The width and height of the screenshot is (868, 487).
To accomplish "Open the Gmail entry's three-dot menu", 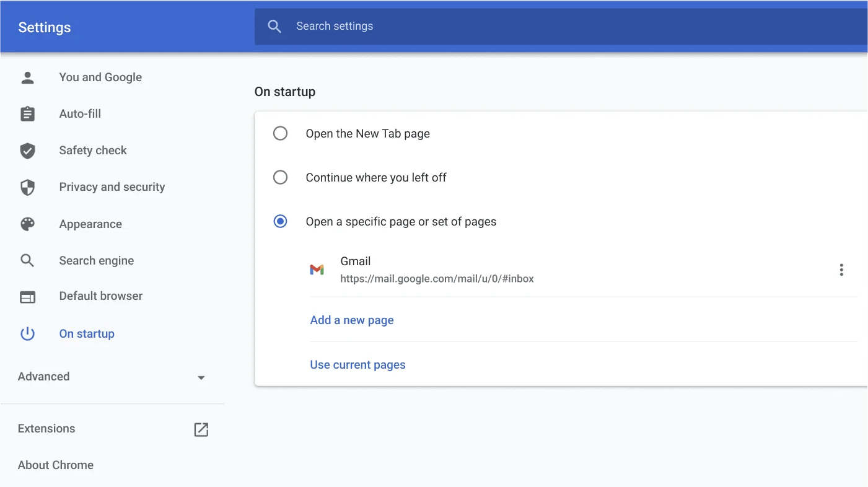I will (x=841, y=270).
